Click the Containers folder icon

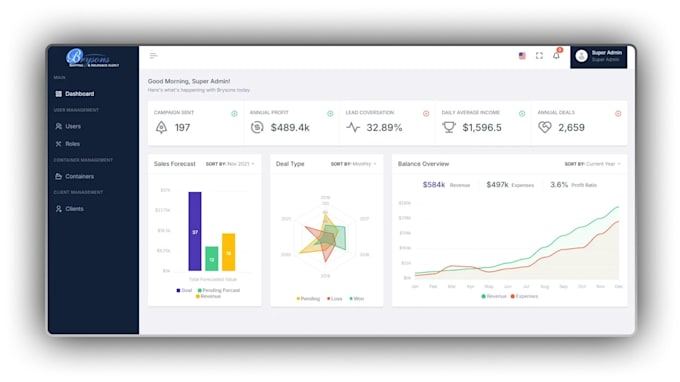click(x=59, y=176)
